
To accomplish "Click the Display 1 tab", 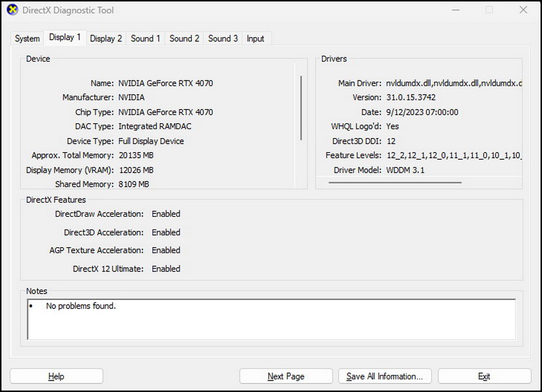I will click(64, 39).
